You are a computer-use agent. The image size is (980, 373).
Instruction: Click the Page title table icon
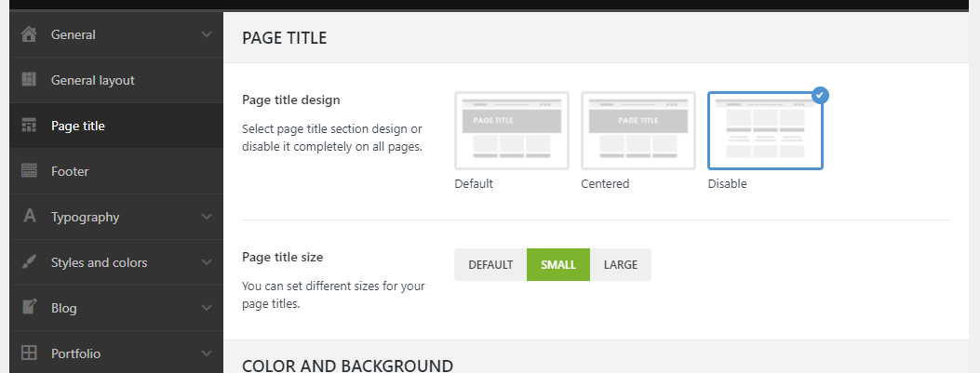(29, 125)
